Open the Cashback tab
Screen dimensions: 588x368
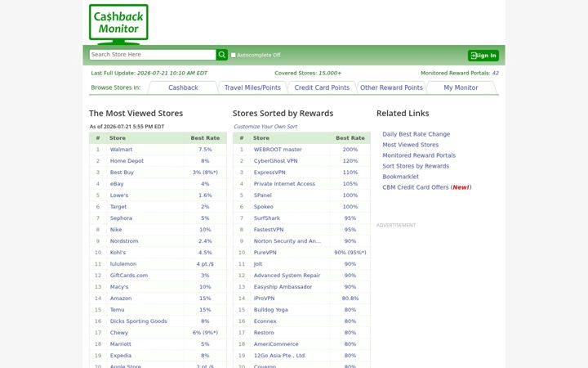click(x=183, y=88)
